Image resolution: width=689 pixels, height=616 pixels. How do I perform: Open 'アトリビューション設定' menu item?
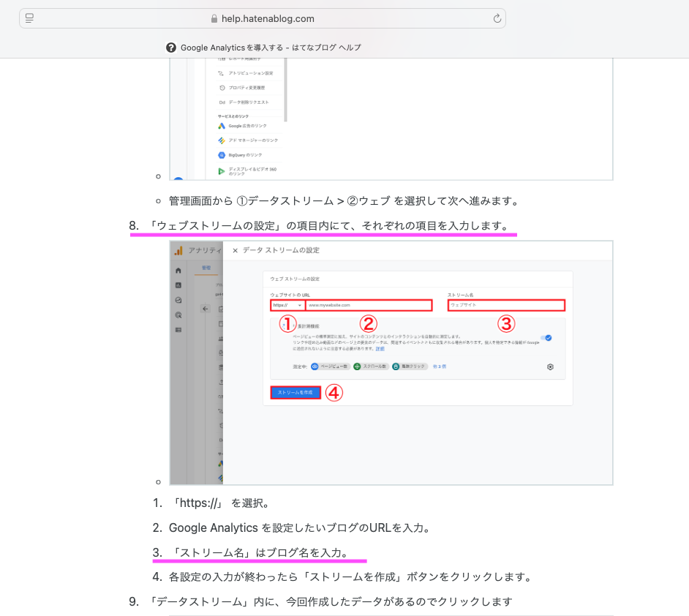click(x=251, y=73)
